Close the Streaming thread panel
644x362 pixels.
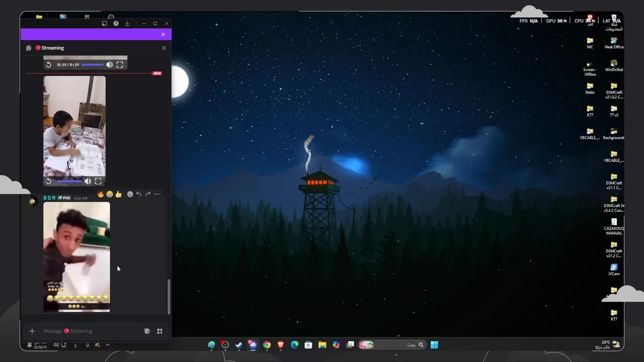(x=164, y=48)
